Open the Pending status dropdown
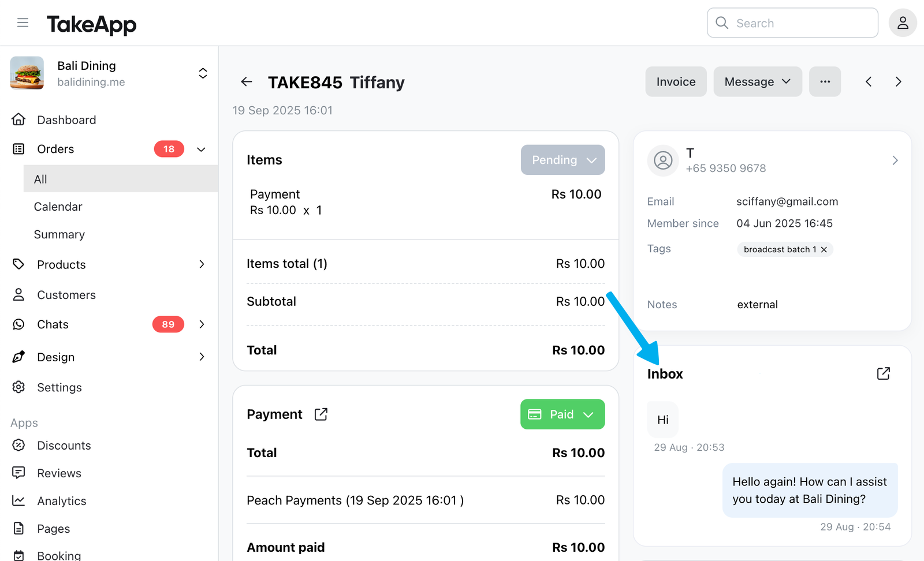The image size is (924, 561). coord(562,160)
